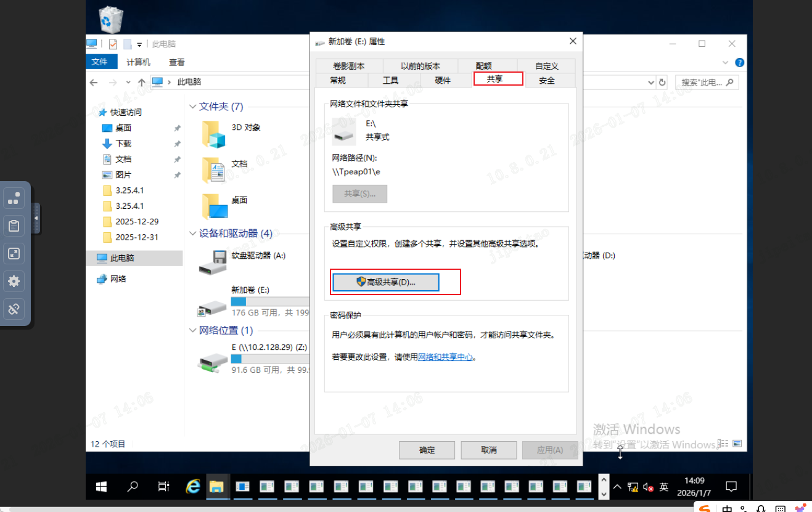Viewport: 812px width, 512px height.
Task: Select 桌面 in the quick access list
Action: [x=123, y=128]
